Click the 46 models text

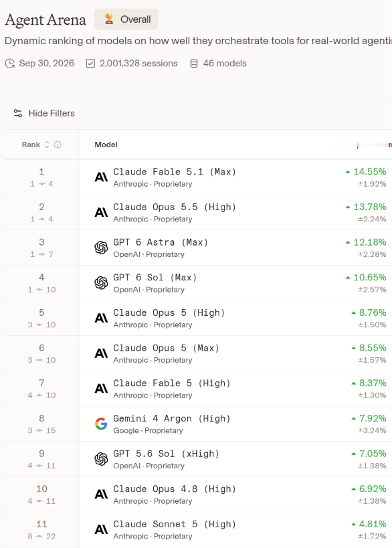225,64
